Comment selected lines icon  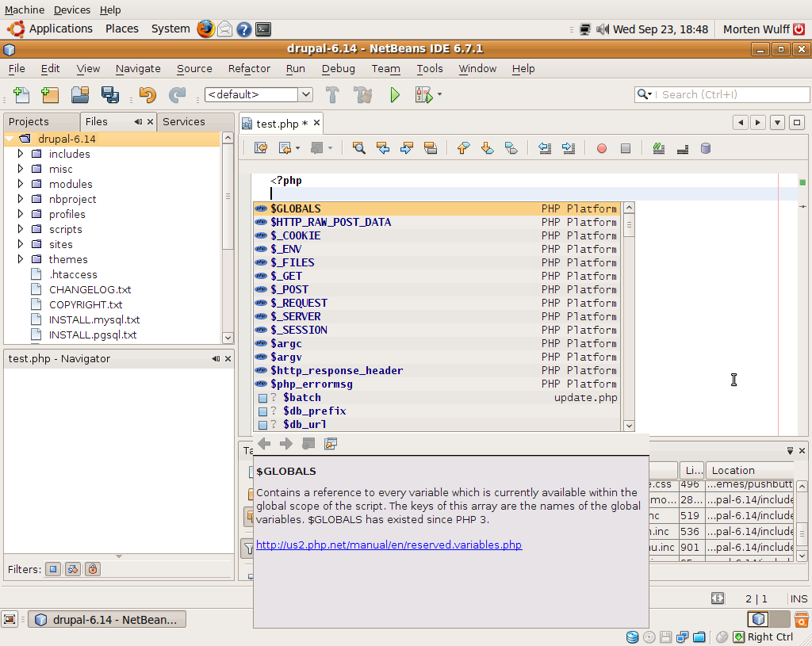click(659, 148)
